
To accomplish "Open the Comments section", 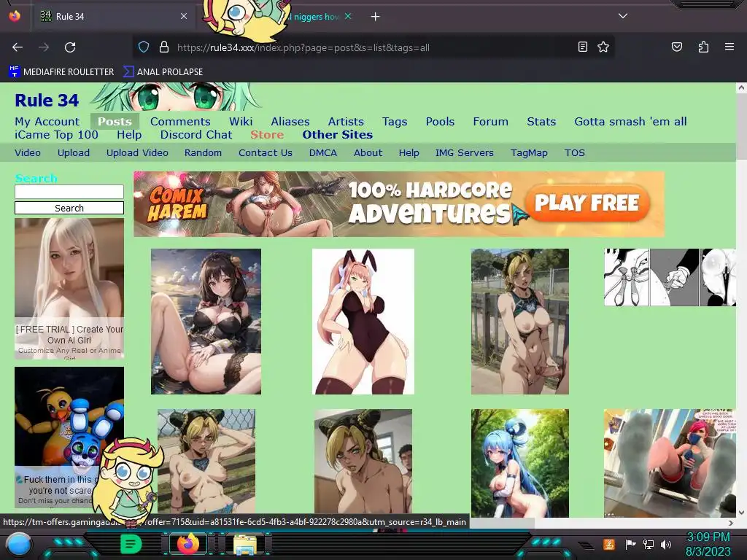I will [x=180, y=122].
